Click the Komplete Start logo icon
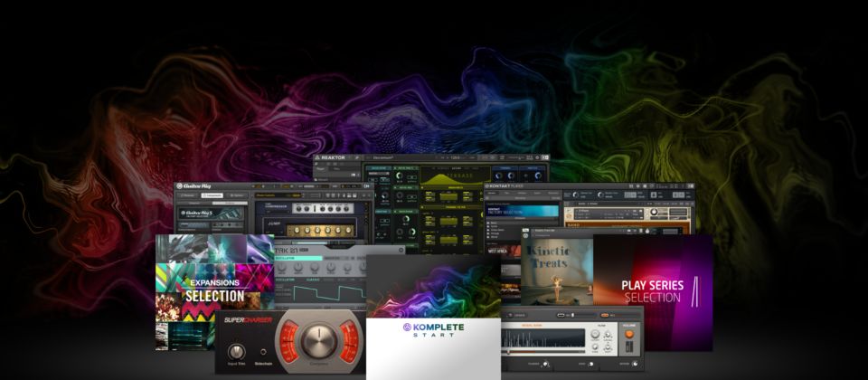The image size is (868, 380). click(407, 328)
